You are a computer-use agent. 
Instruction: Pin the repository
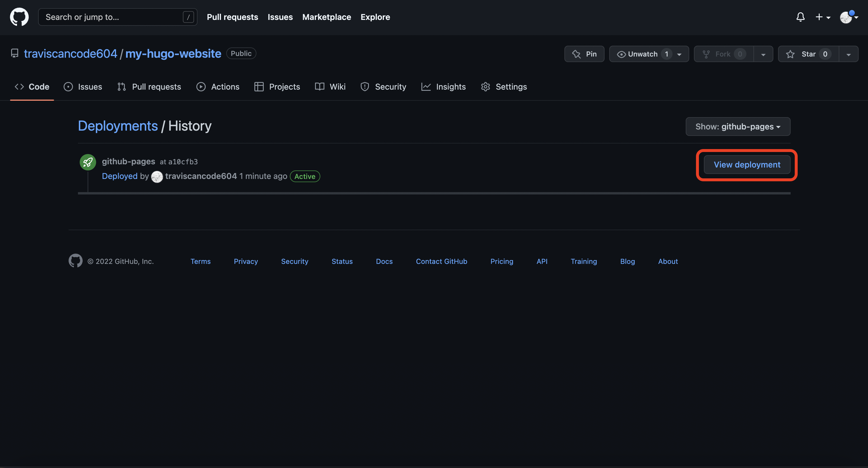pos(584,54)
